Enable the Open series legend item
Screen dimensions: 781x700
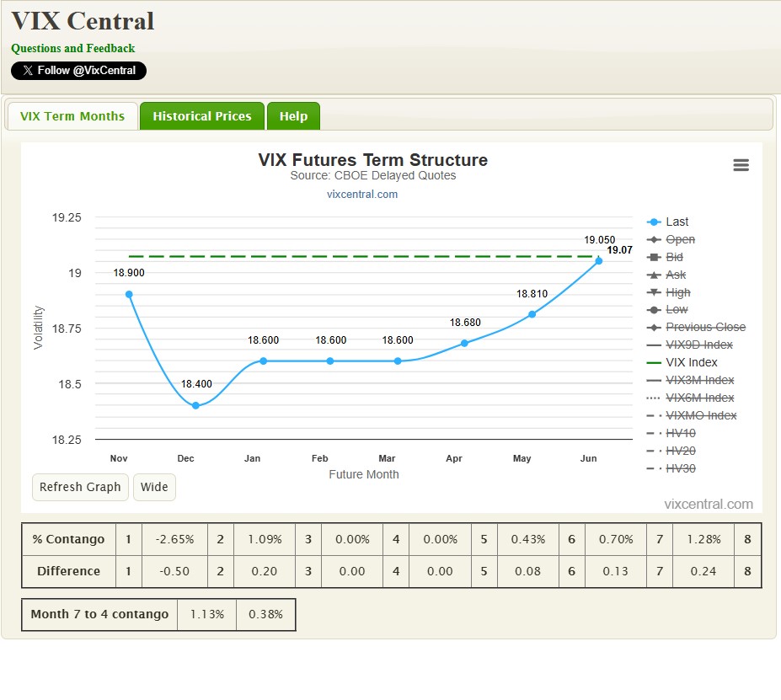click(680, 239)
